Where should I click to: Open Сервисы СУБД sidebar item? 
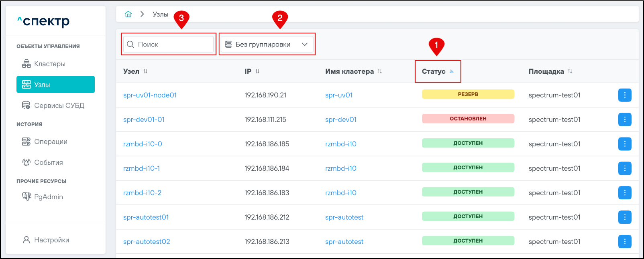pos(59,105)
